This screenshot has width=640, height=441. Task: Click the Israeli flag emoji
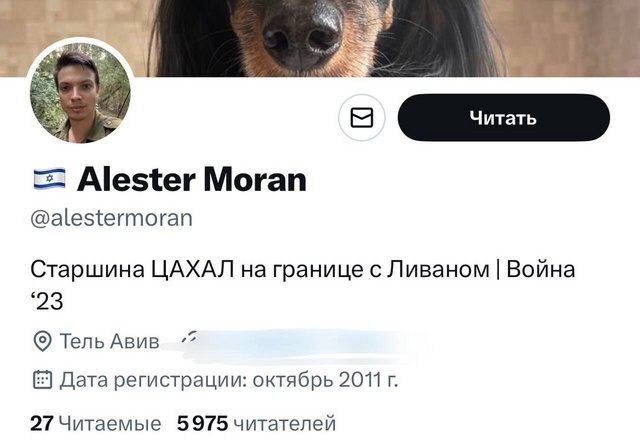[49, 179]
